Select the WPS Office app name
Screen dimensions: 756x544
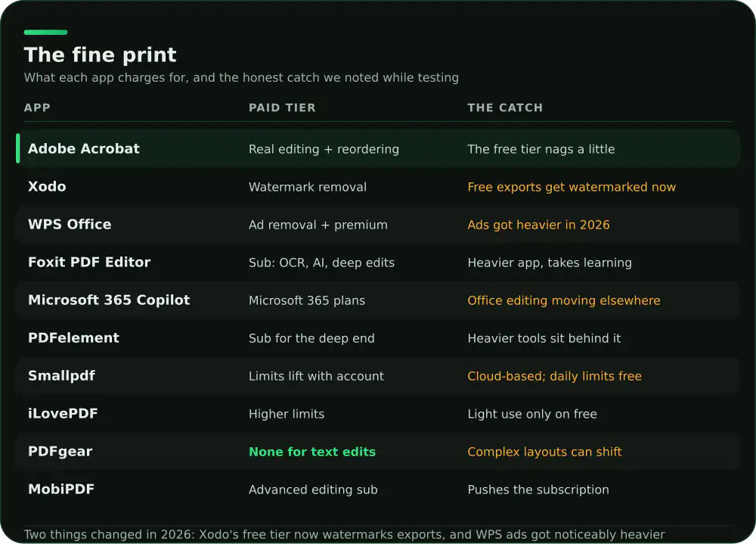tap(70, 225)
